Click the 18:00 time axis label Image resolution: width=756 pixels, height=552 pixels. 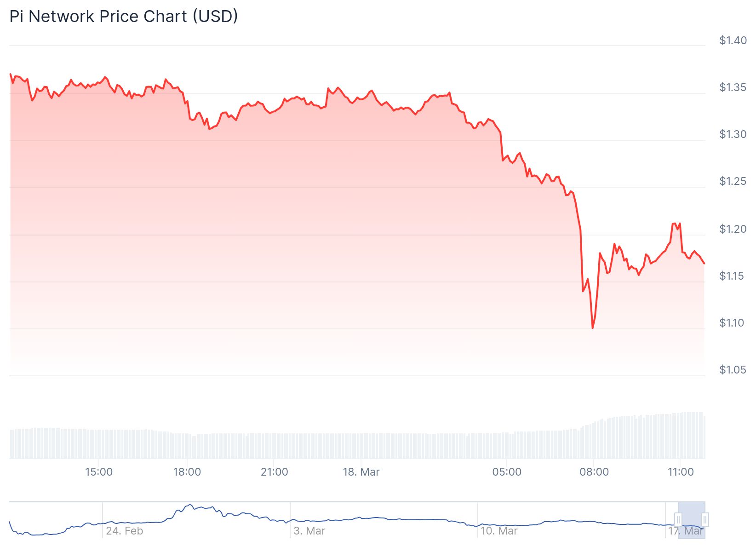pyautogui.click(x=187, y=472)
